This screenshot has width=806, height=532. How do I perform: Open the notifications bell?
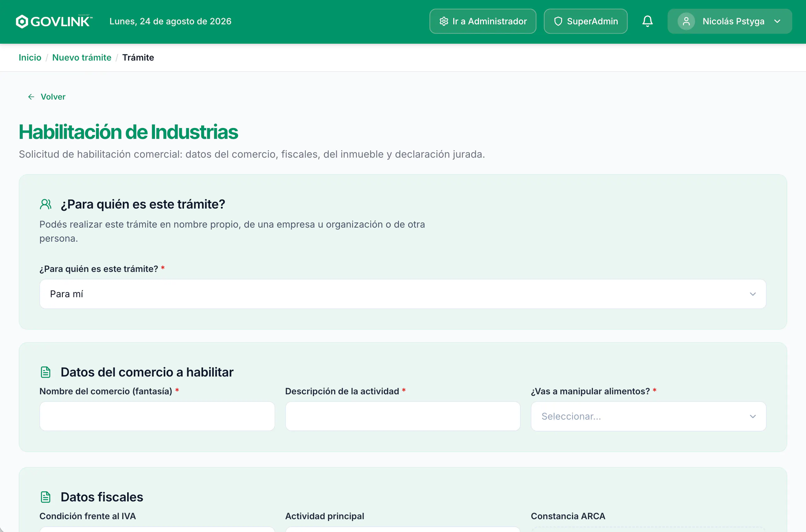[x=647, y=21]
